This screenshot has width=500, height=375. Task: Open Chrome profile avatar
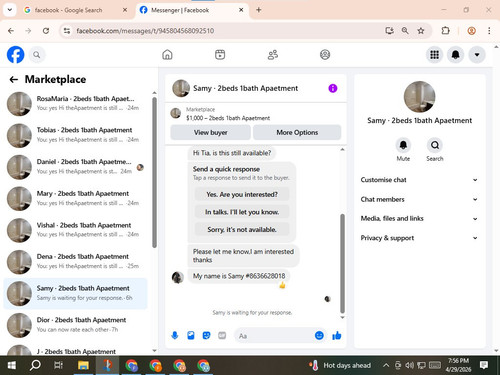[471, 31]
